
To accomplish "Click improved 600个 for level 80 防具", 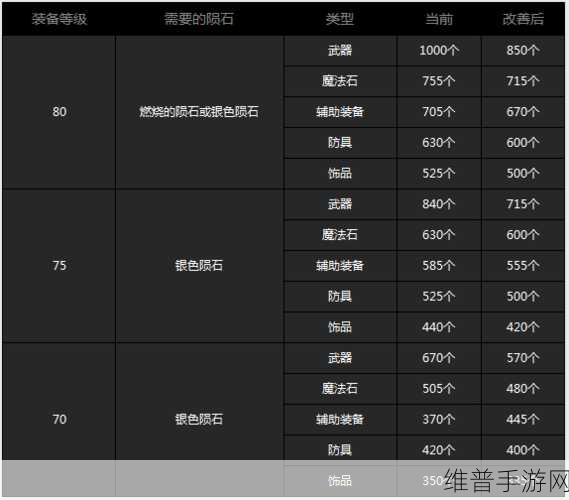I will tap(523, 142).
